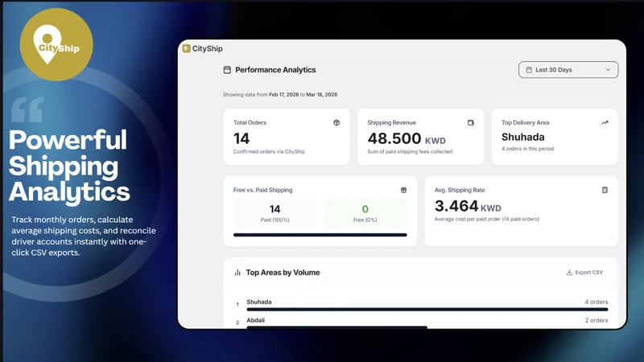Click the Free vs. Paid progress bar
644x362 pixels.
click(x=320, y=235)
